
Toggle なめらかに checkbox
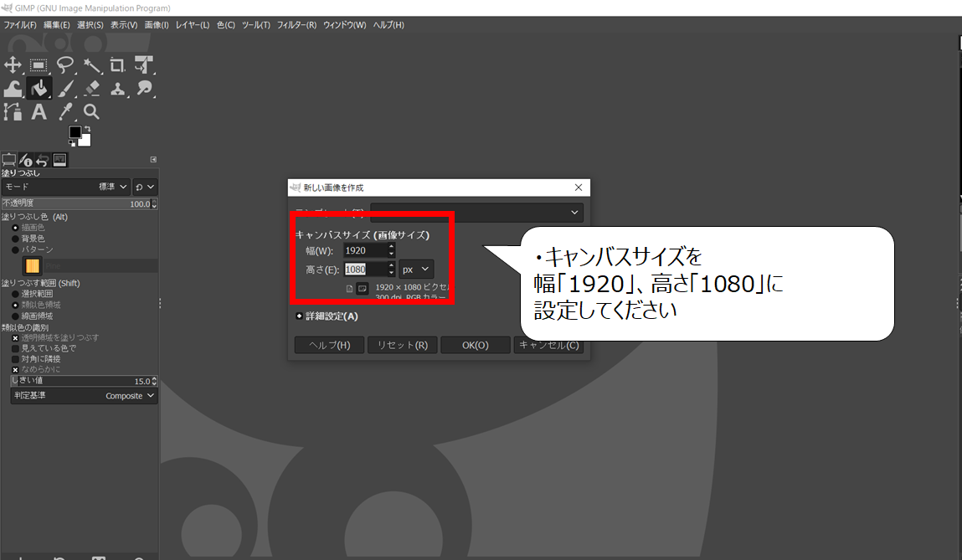pos(15,370)
